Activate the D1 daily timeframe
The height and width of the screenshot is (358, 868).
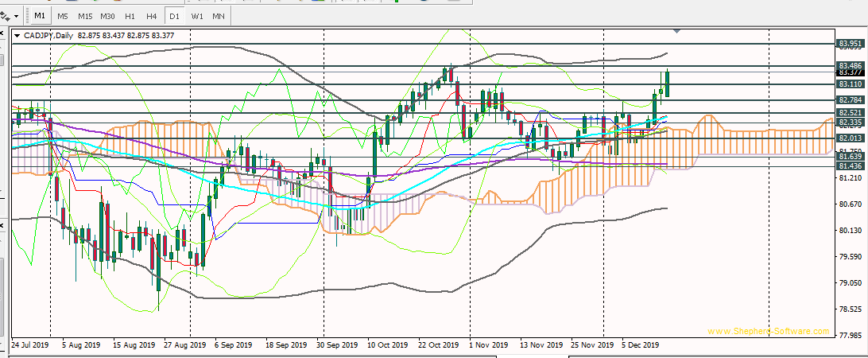[x=174, y=16]
